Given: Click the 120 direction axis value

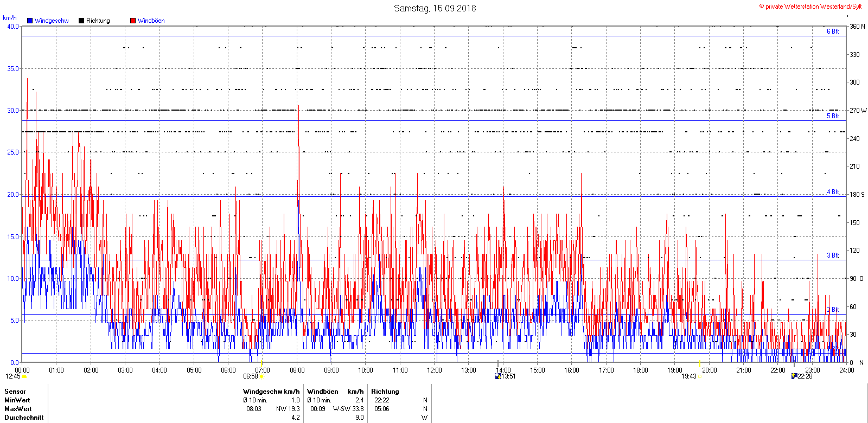Looking at the screenshot, I should [854, 251].
